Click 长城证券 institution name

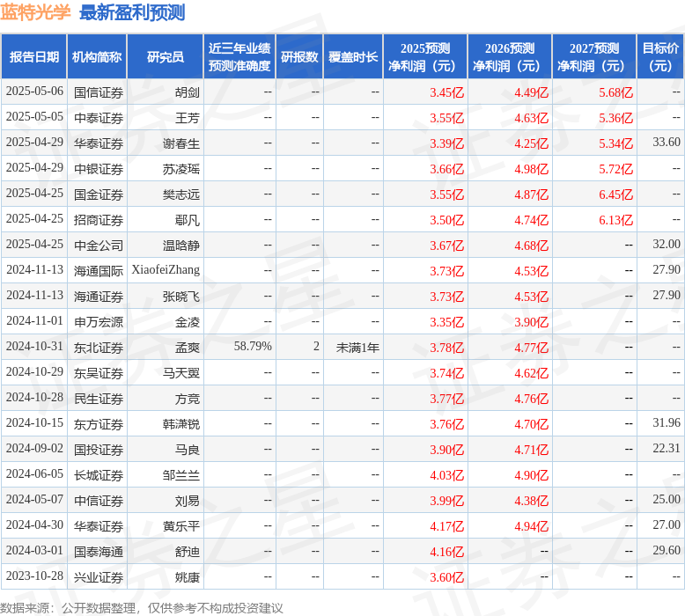coord(99,475)
